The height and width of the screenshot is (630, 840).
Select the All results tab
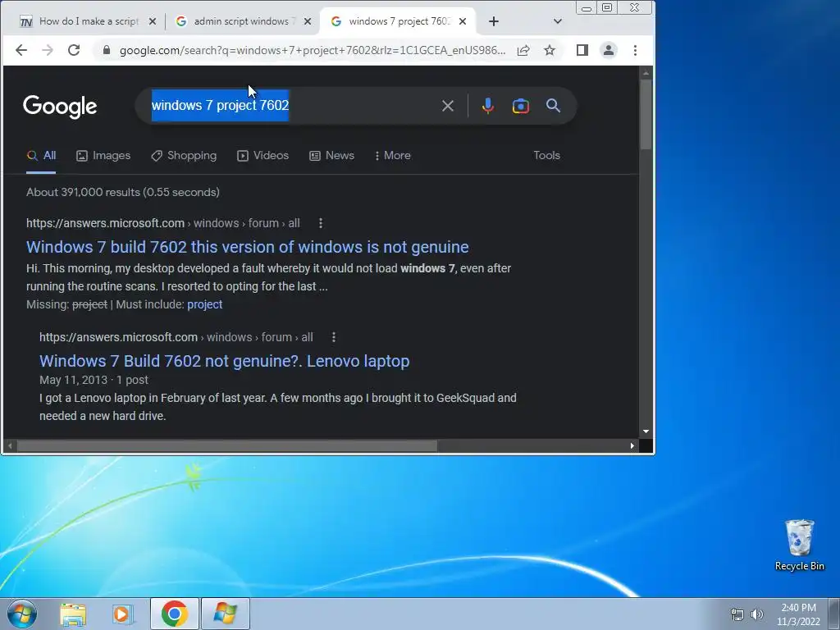pyautogui.click(x=41, y=155)
